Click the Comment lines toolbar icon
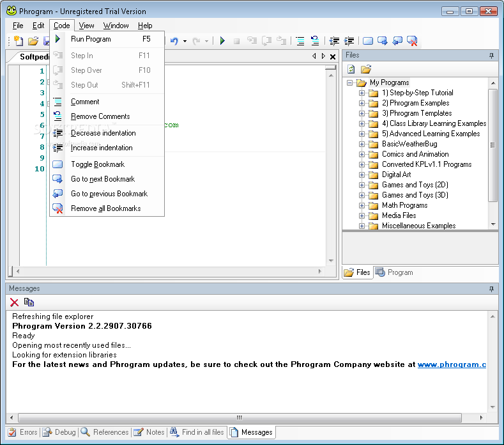 coord(300,41)
